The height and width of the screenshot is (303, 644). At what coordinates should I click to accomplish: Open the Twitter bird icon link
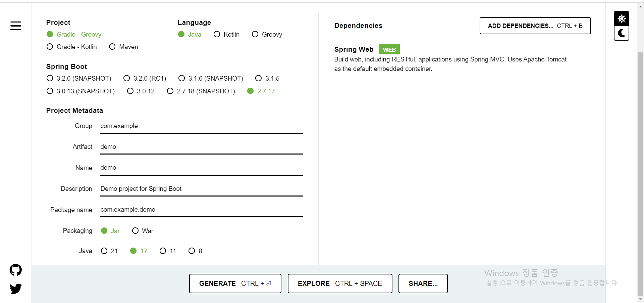16,289
